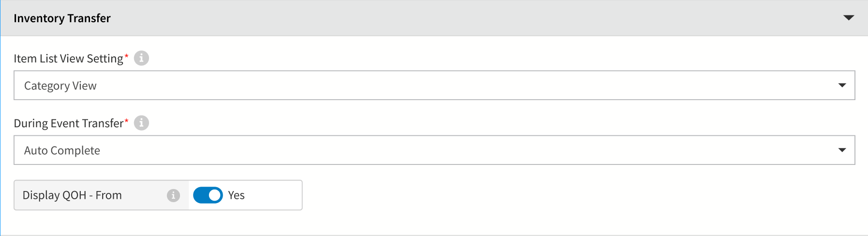Disable the Display QOH - From switch
The image size is (868, 236).
[x=208, y=195]
